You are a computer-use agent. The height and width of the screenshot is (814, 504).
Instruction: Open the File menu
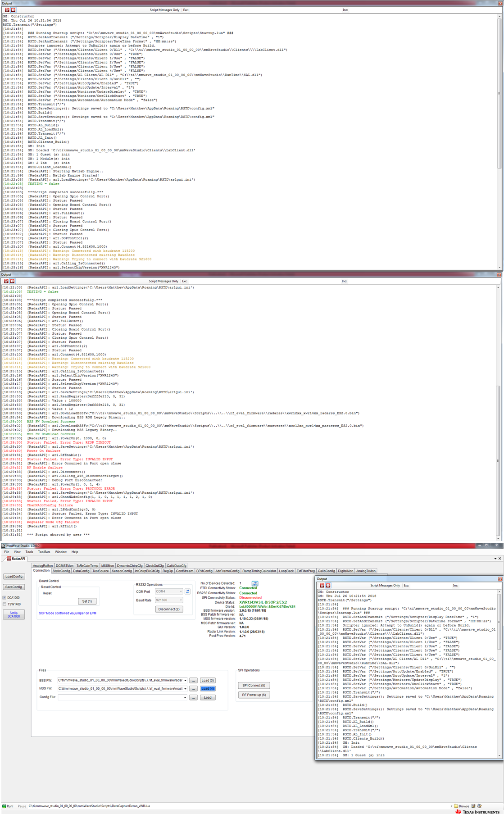tap(7, 552)
